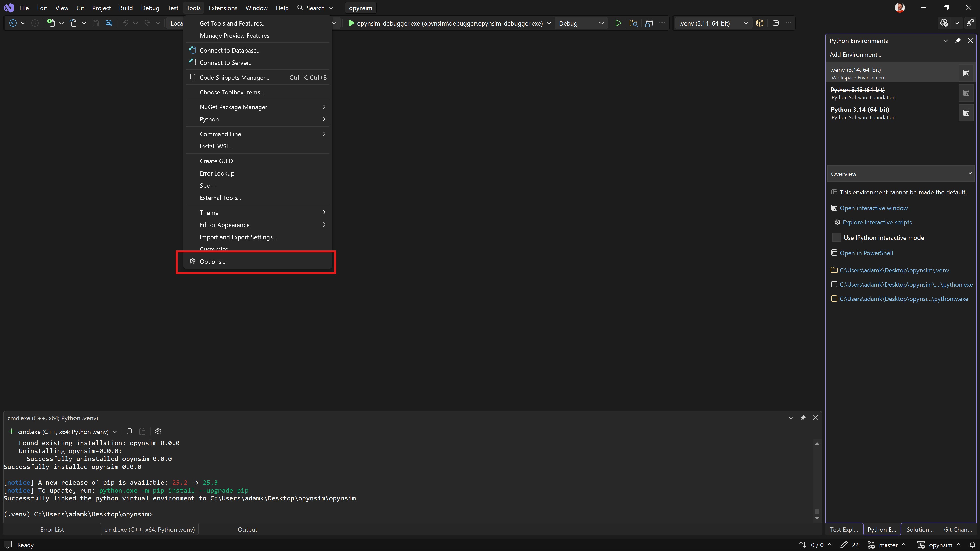Image resolution: width=980 pixels, height=551 pixels.
Task: Click Options... in the Tools menu
Action: [x=212, y=262]
